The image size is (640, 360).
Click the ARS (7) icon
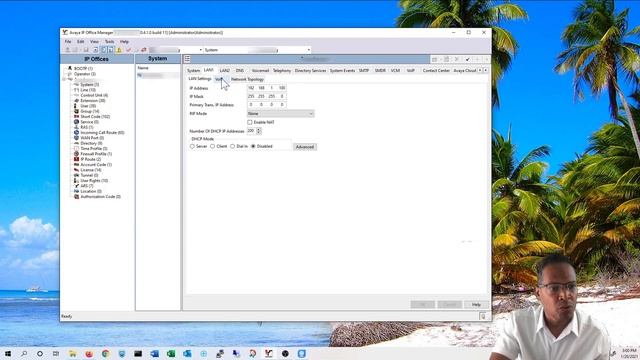point(76,186)
